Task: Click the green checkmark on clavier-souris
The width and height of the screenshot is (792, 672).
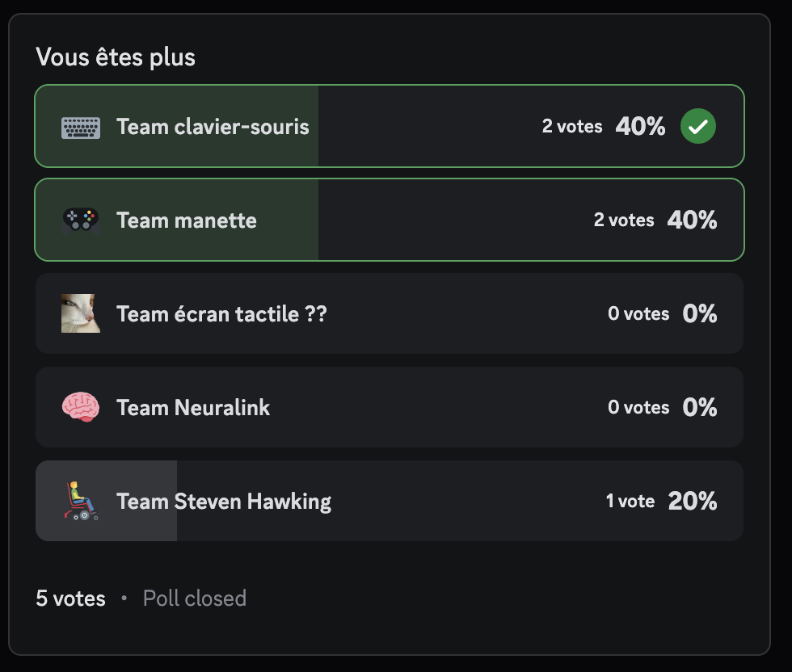Action: point(698,127)
